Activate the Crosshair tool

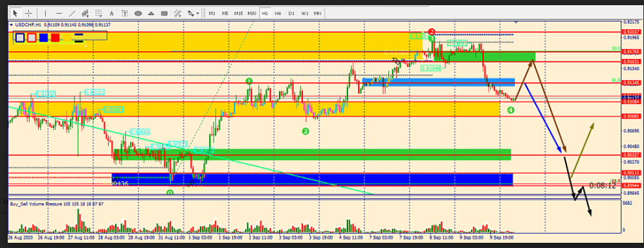click(28, 13)
